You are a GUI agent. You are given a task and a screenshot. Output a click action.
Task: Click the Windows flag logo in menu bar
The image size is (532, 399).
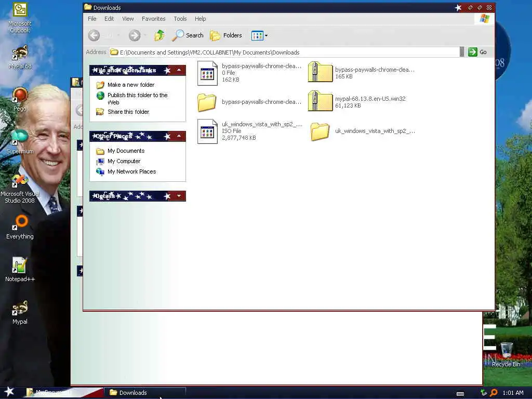[485, 18]
